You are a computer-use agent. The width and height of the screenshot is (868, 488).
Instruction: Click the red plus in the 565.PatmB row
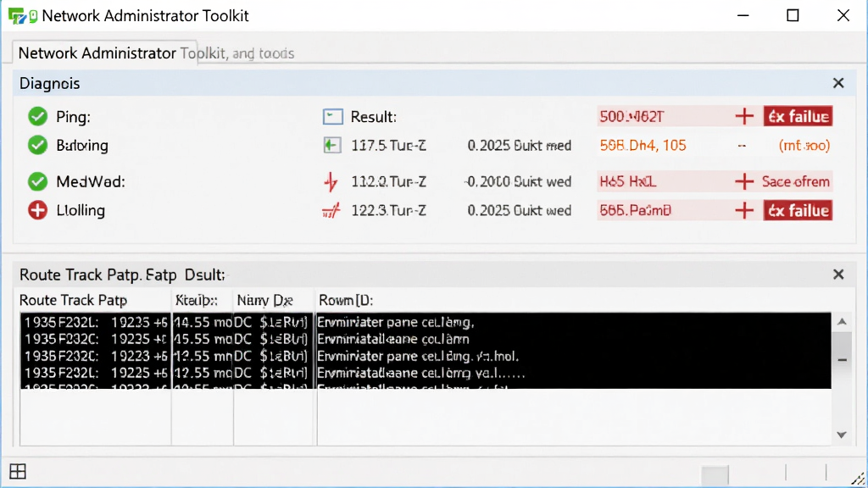coord(744,210)
